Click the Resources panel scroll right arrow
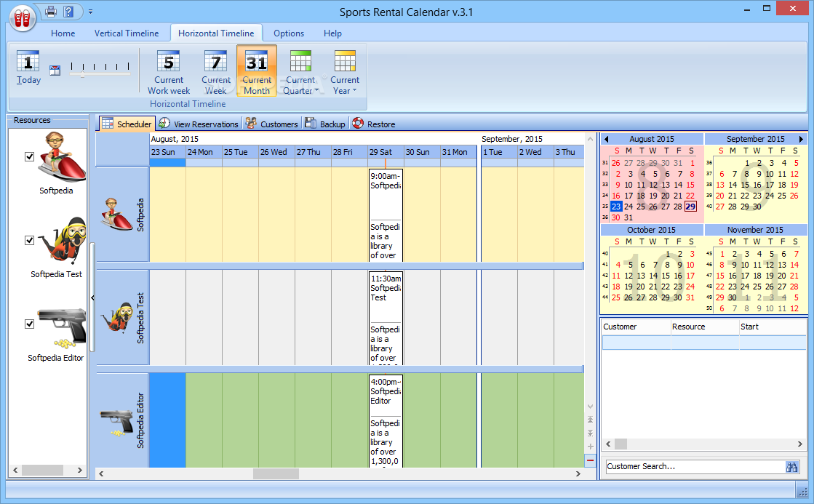 click(x=80, y=471)
